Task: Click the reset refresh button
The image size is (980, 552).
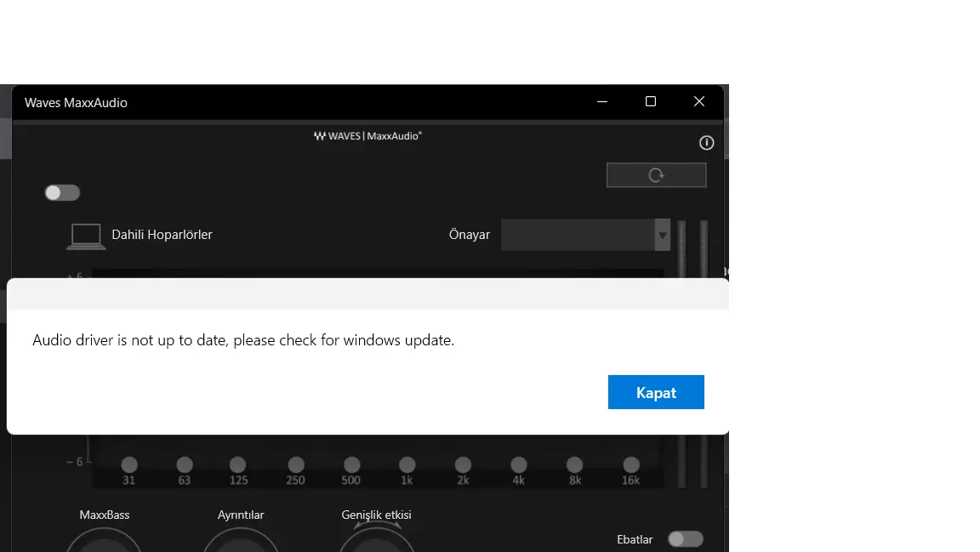Action: 656,175
